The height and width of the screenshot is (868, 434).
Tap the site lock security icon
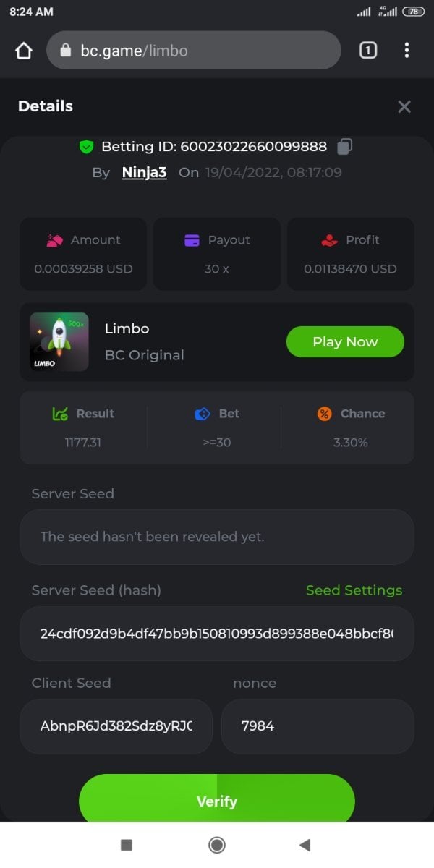coord(66,51)
